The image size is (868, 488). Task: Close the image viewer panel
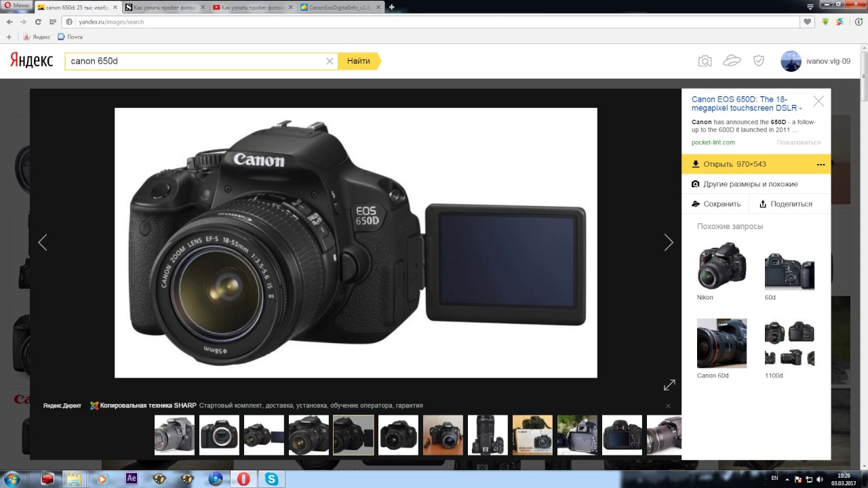click(x=818, y=101)
